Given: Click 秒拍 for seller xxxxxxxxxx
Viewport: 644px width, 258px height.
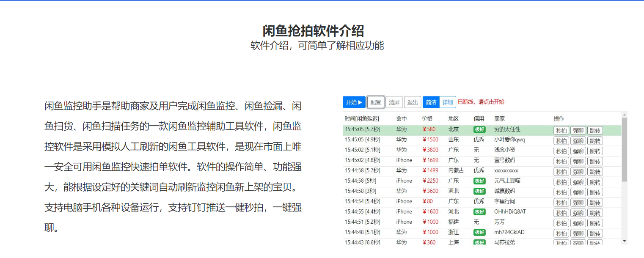Looking at the screenshot, I should [x=561, y=172].
